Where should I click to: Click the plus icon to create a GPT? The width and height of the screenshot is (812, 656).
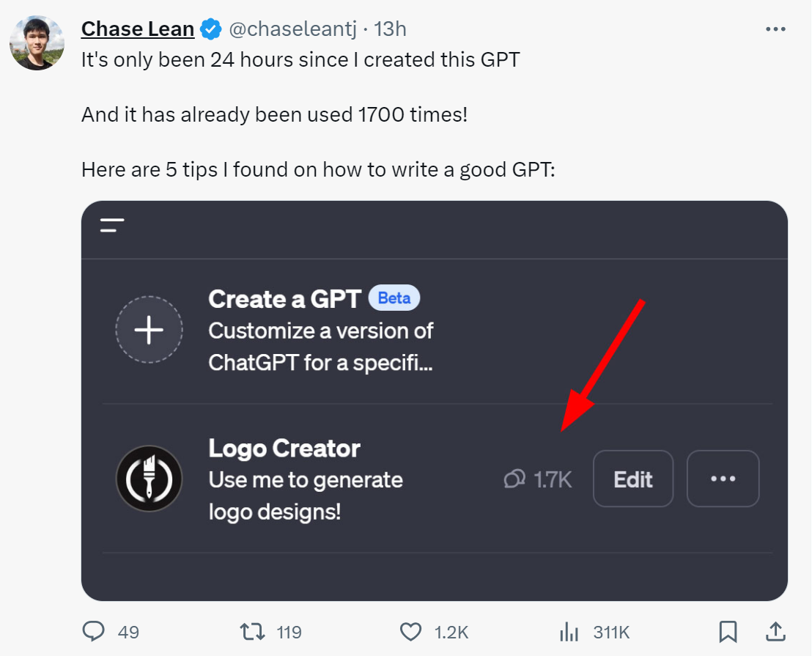[150, 330]
